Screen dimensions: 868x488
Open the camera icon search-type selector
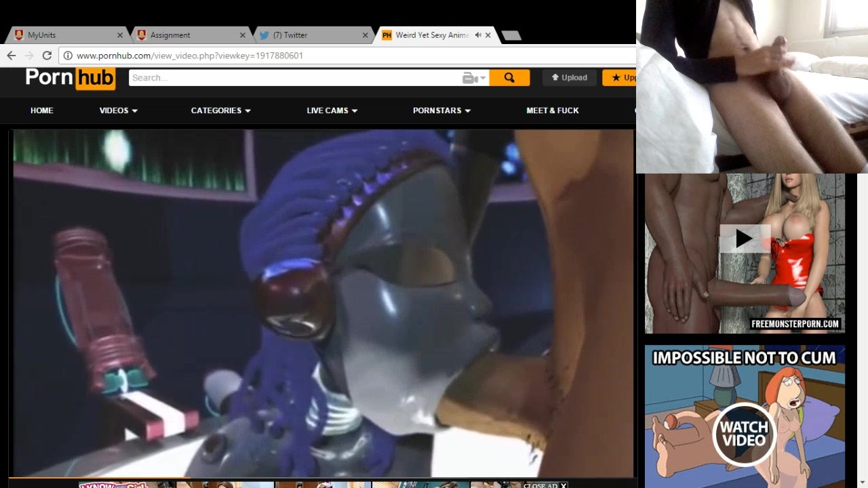pos(474,78)
